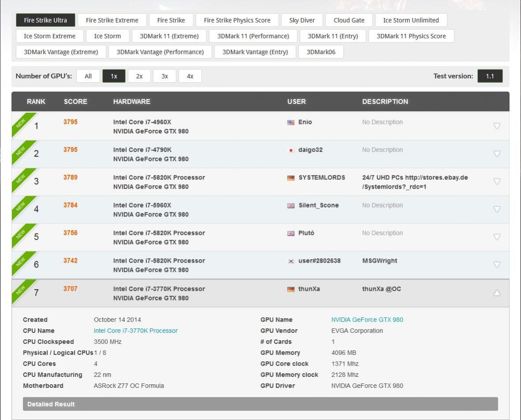Switch to Sky Diver benchmark
This screenshot has width=521, height=420.
[x=302, y=20]
